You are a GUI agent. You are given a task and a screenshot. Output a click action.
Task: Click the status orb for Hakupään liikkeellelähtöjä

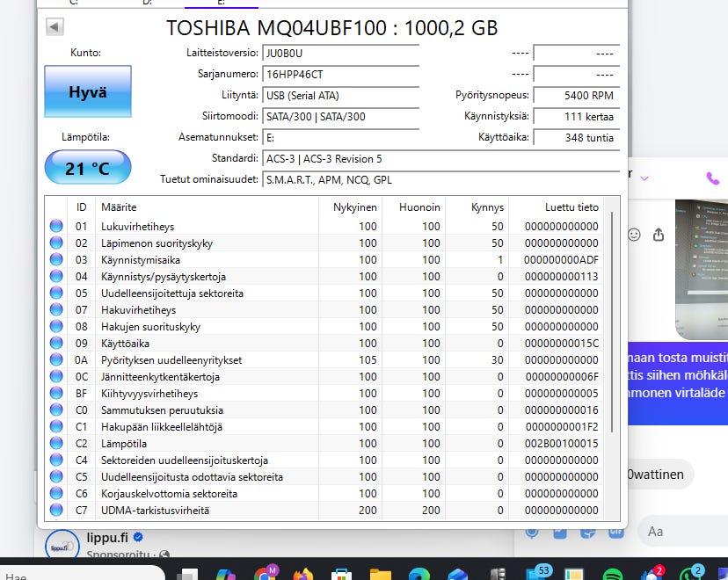(56, 426)
